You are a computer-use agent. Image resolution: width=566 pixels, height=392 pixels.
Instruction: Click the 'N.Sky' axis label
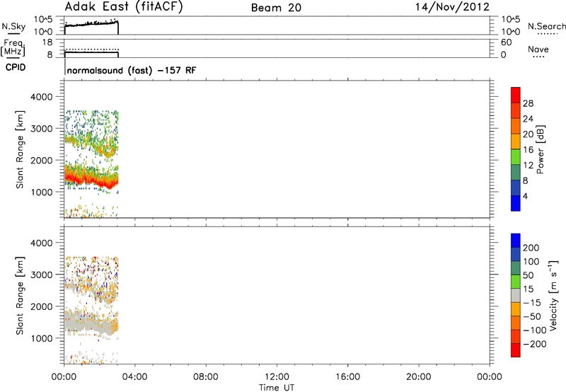tap(13, 26)
